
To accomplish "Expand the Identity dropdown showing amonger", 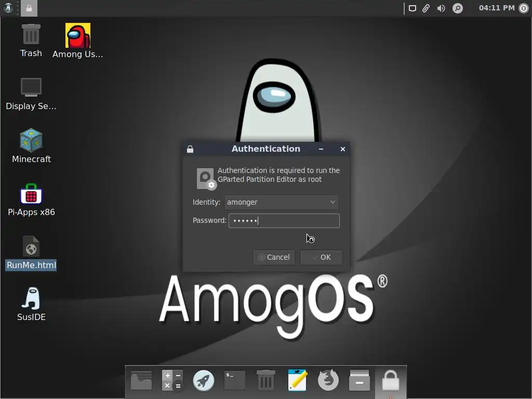I will [x=281, y=202].
